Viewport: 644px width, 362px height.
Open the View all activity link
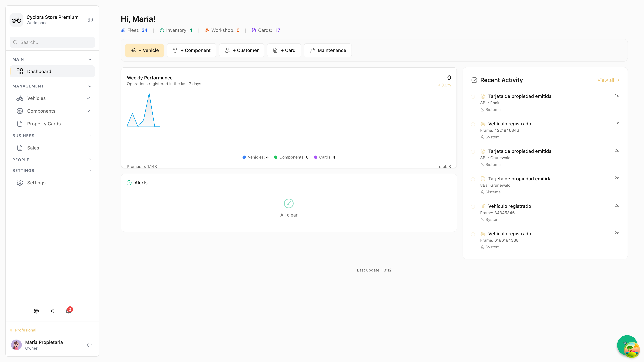[x=608, y=80]
